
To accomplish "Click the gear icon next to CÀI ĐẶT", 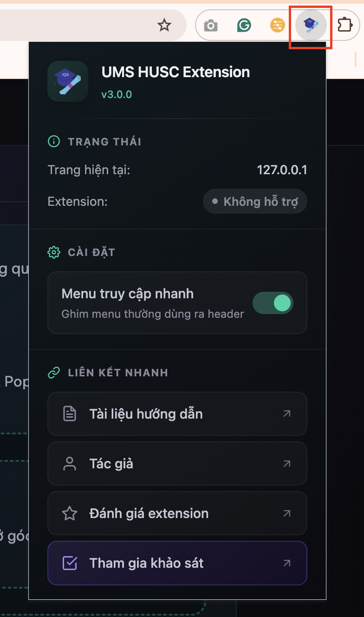I will click(x=54, y=252).
